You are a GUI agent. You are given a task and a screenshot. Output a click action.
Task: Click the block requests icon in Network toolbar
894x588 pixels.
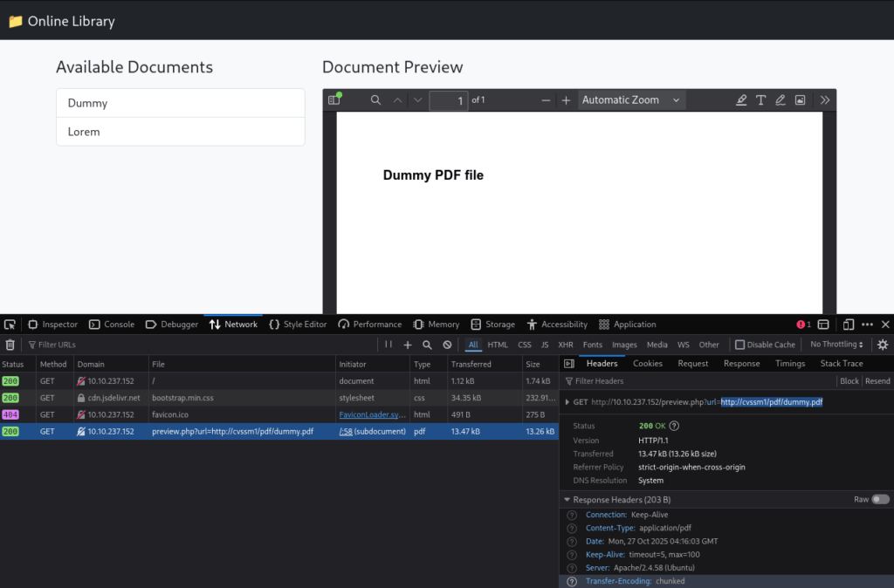pos(447,345)
